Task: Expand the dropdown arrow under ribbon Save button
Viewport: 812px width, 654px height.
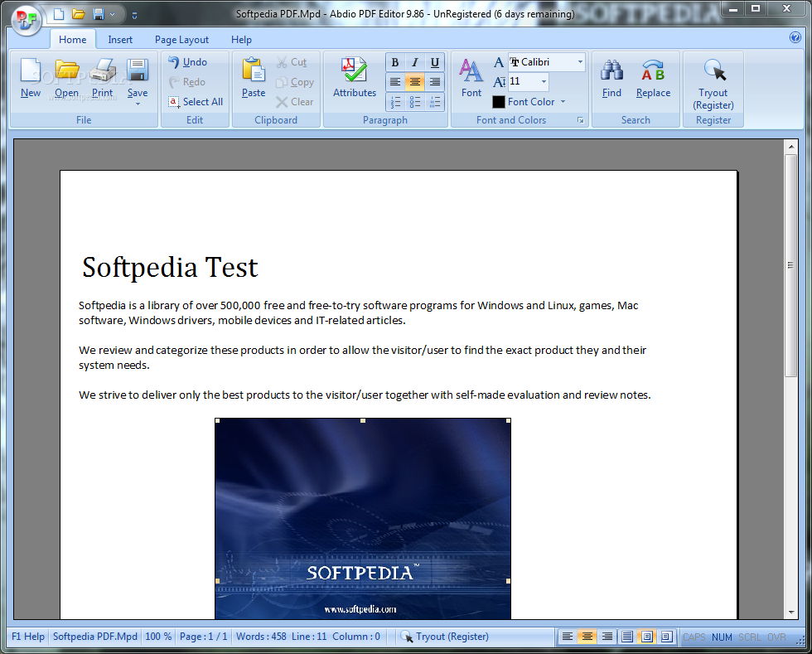Action: click(x=138, y=104)
